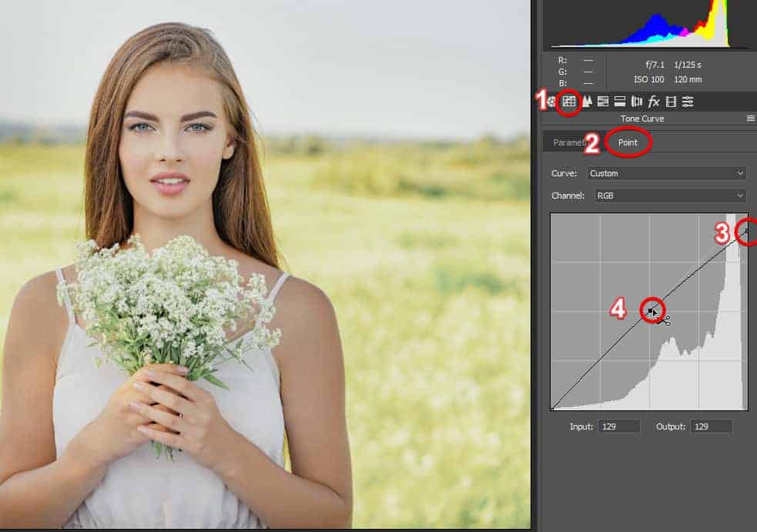Click inside the Output value field

coord(710,426)
